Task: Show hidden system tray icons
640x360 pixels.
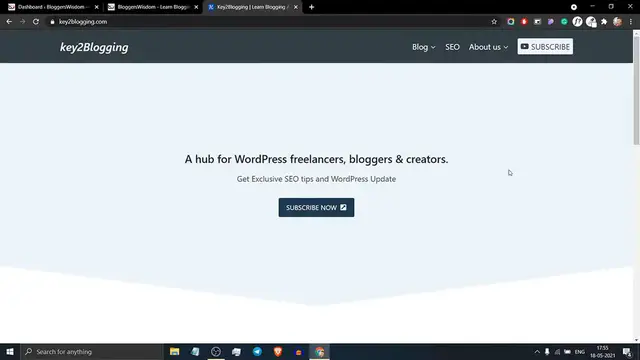Action: pyautogui.click(x=537, y=351)
